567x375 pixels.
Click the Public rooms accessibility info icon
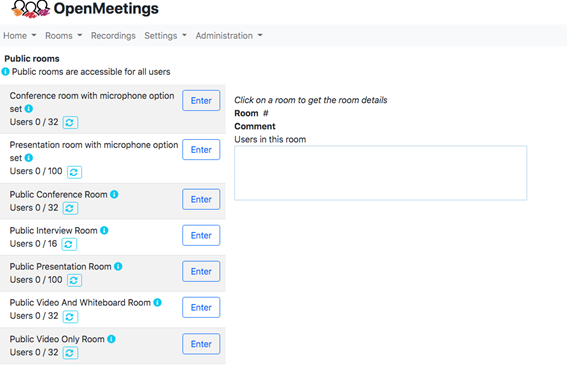tap(5, 72)
